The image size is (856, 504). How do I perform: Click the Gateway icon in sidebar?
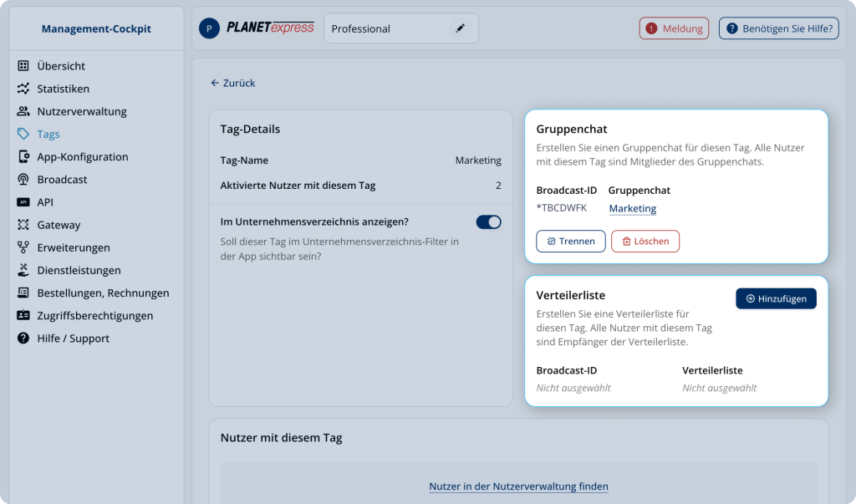23,225
